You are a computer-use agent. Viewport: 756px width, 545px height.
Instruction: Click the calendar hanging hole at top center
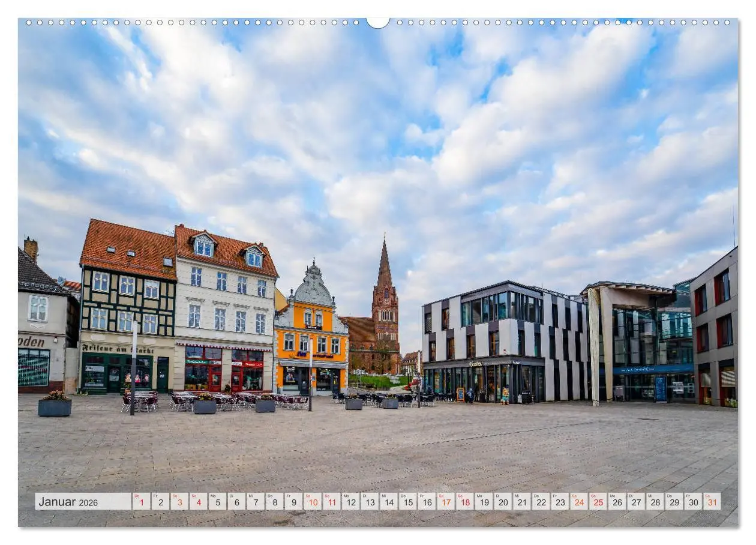(377, 20)
